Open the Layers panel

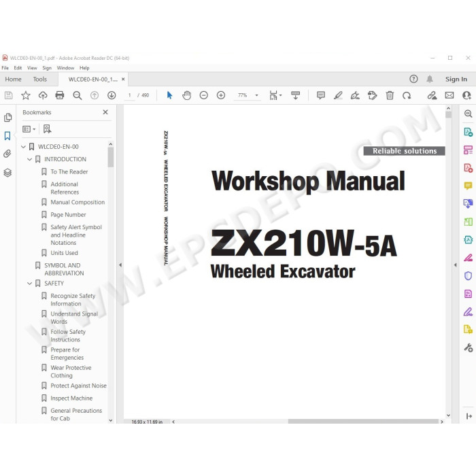tap(7, 173)
